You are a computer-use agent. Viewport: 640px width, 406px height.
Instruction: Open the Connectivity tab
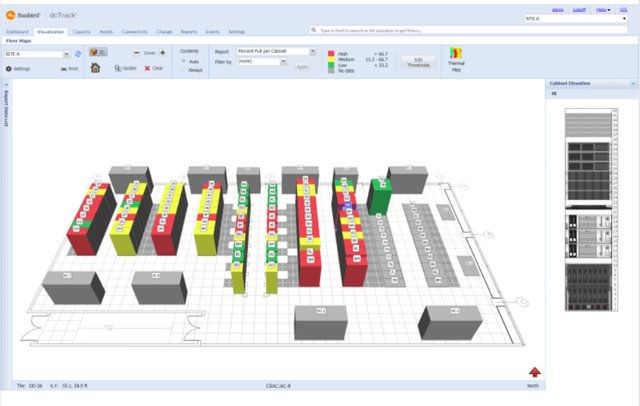(135, 31)
